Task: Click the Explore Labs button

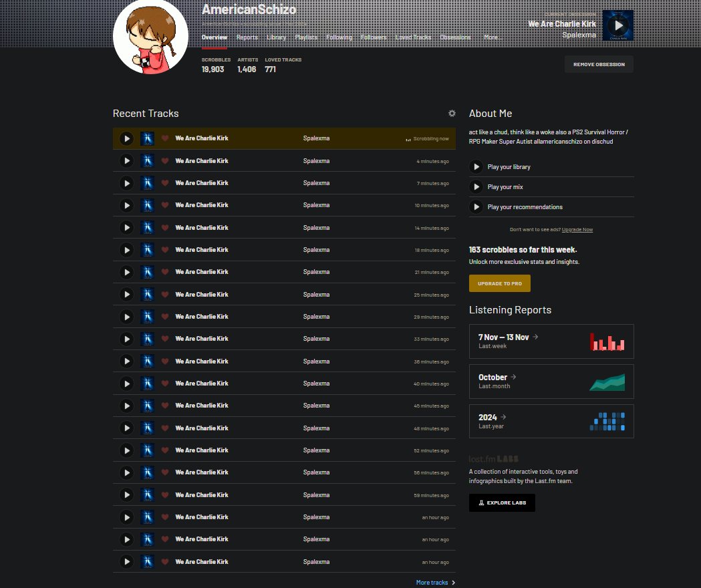Action: (502, 502)
